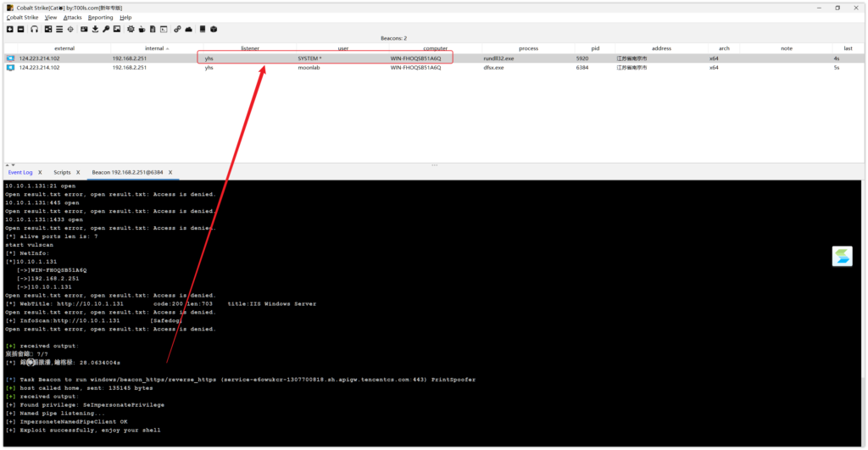Click the beacon computer icon in the moonlab row
The image size is (868, 450).
tap(10, 68)
